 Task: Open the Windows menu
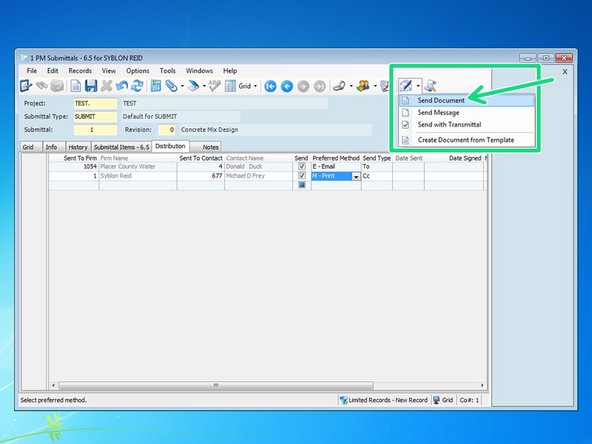point(199,71)
